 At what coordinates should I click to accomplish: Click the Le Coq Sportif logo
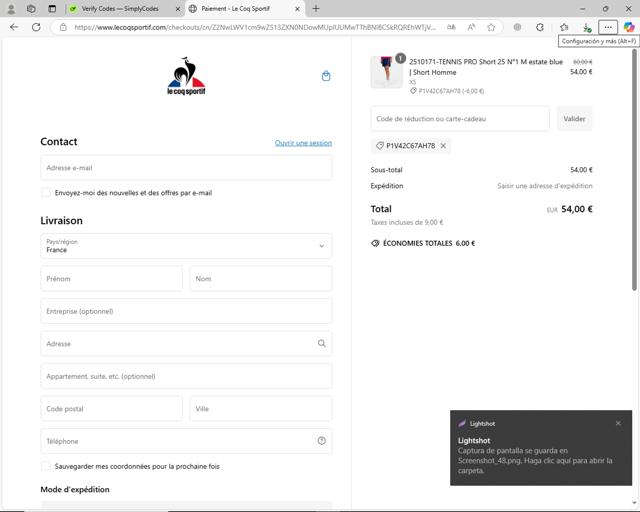click(x=186, y=76)
